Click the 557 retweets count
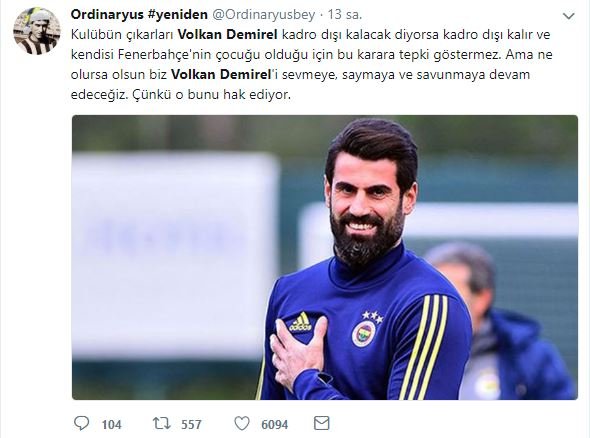The width and height of the screenshot is (590, 438). click(x=191, y=425)
